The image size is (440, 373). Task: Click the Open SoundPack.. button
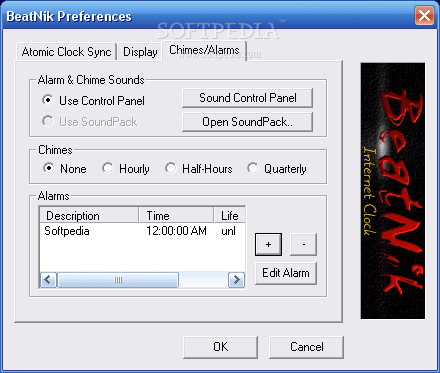click(247, 122)
